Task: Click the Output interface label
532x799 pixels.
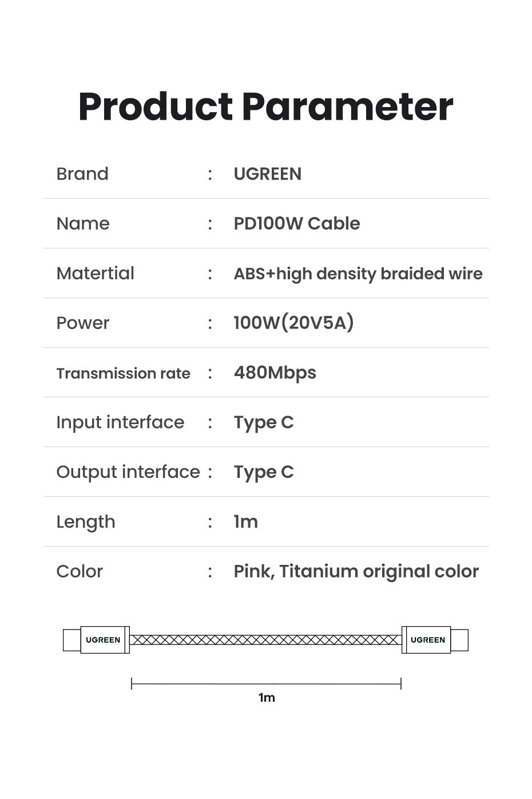Action: coord(128,472)
